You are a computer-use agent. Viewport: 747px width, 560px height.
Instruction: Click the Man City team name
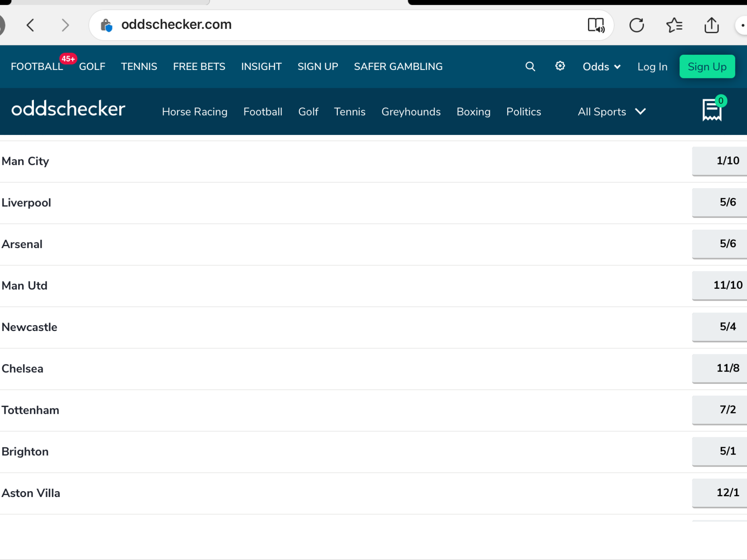point(25,161)
